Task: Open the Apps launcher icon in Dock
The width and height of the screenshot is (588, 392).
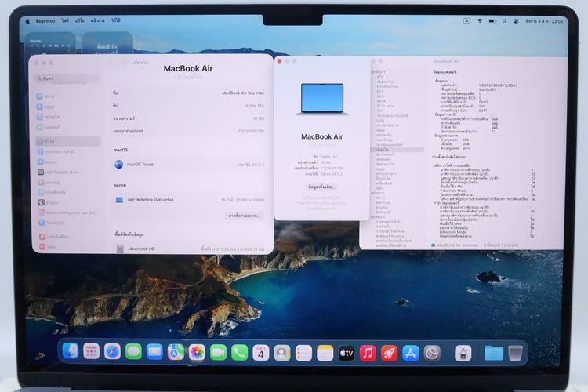Action: tap(91, 352)
